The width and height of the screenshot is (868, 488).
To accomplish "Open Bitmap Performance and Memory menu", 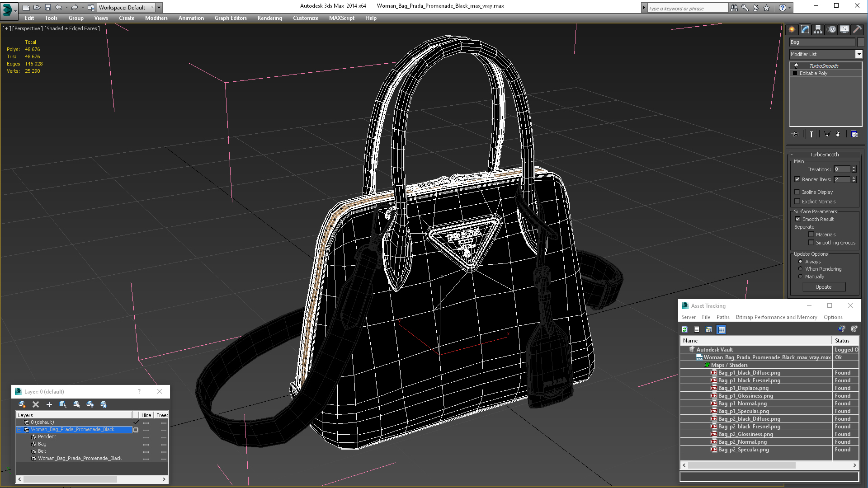I will coord(776,317).
